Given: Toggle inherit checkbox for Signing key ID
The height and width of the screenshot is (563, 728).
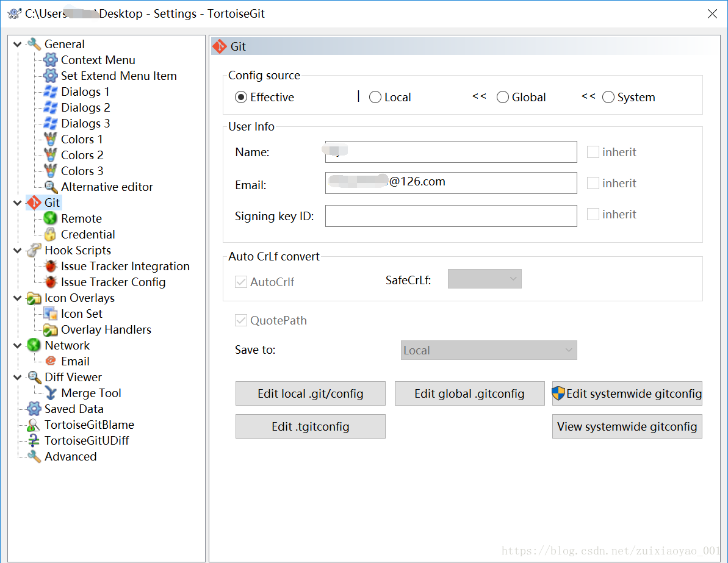Looking at the screenshot, I should coord(593,214).
